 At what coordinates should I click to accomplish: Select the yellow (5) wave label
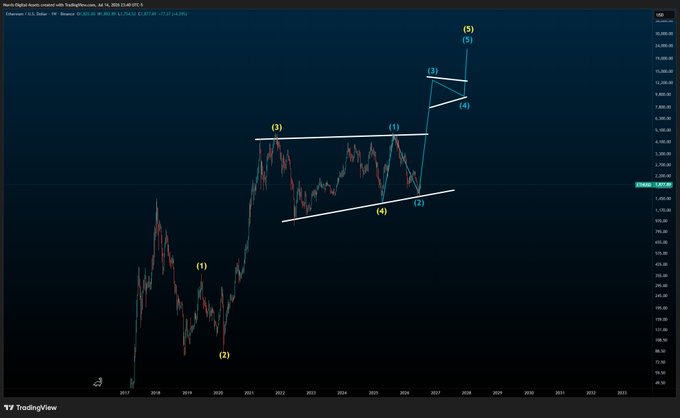point(468,29)
